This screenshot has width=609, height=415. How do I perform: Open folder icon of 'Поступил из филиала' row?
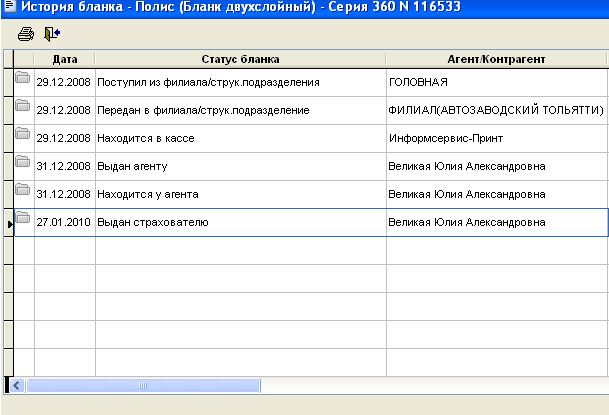(23, 78)
